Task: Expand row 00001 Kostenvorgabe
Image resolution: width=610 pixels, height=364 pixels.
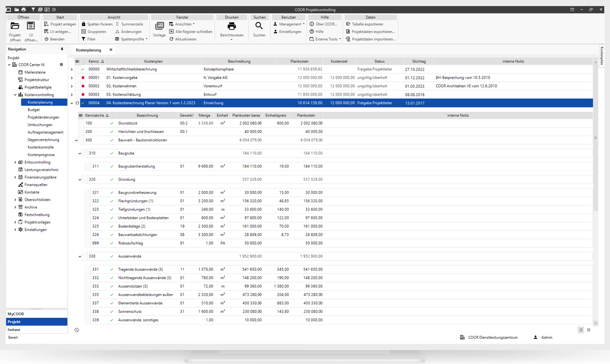Action: pos(72,78)
